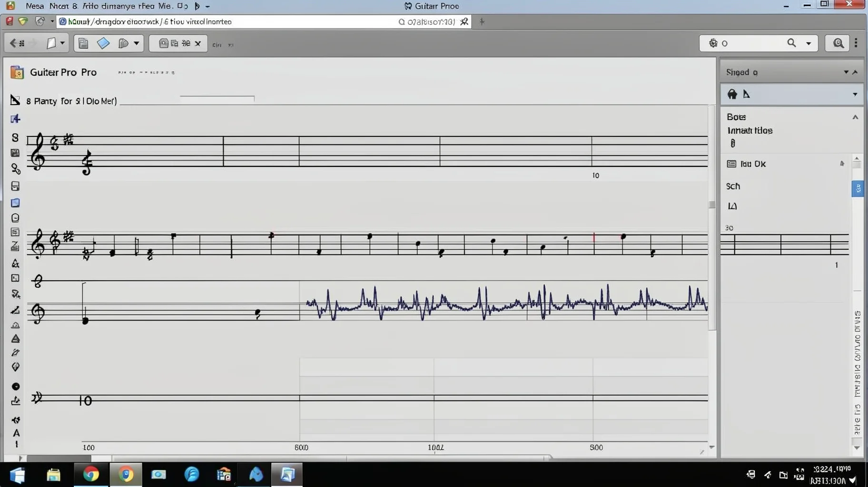868x487 pixels.
Task: Click the blank page icon in toolbar
Action: (51, 43)
